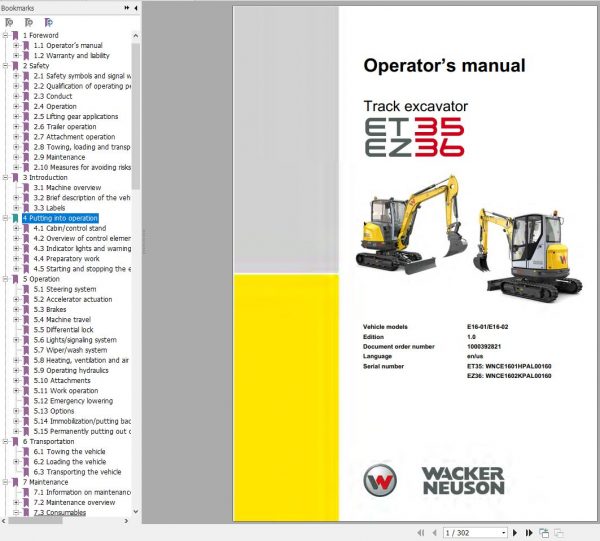Open bookmark 2.3 Conduct
The image size is (600, 541).
(x=53, y=96)
